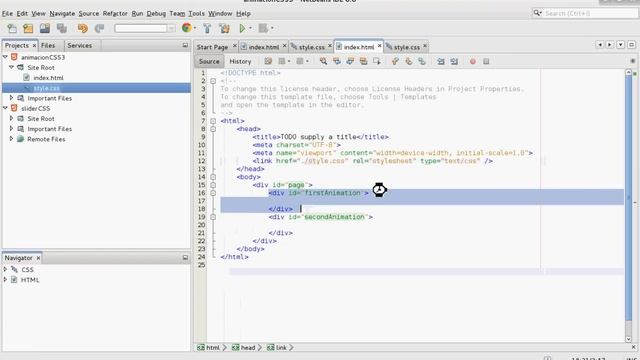Click the Find Next Occurrence icon
Image resolution: width=640 pixels, height=360 pixels.
pyautogui.click(x=350, y=61)
